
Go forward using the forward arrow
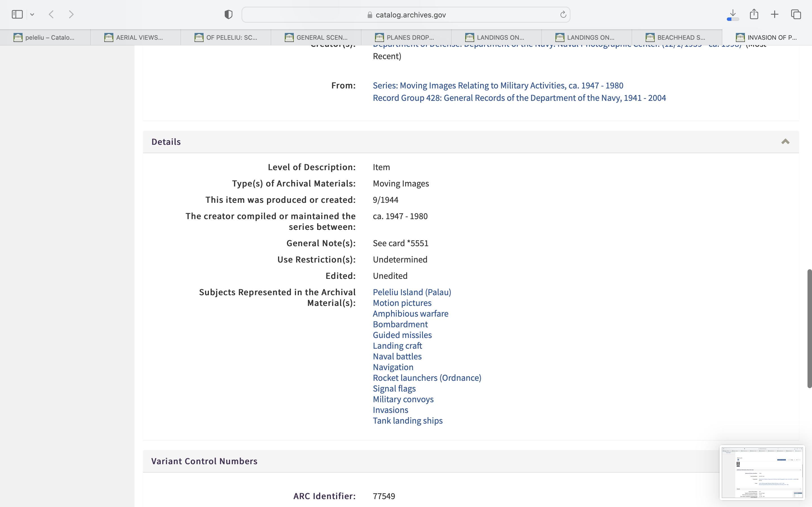pyautogui.click(x=71, y=14)
